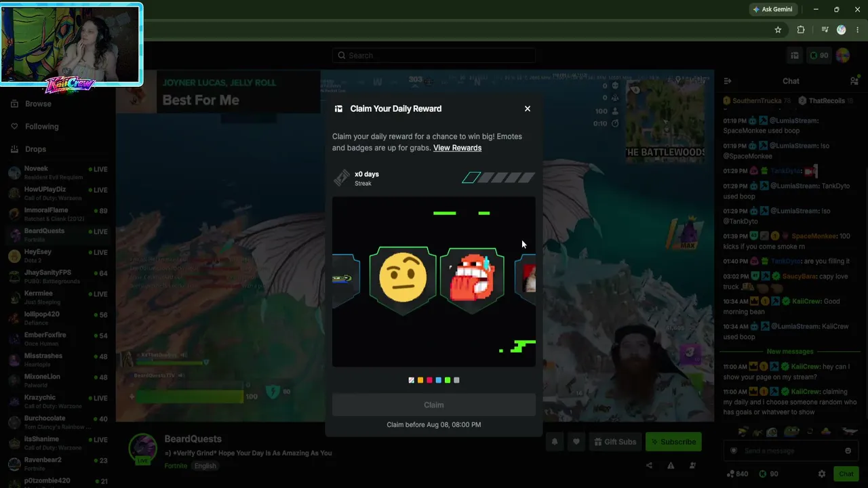Click the Fortnite category link under stream title
The height and width of the screenshot is (488, 868).
point(176,466)
